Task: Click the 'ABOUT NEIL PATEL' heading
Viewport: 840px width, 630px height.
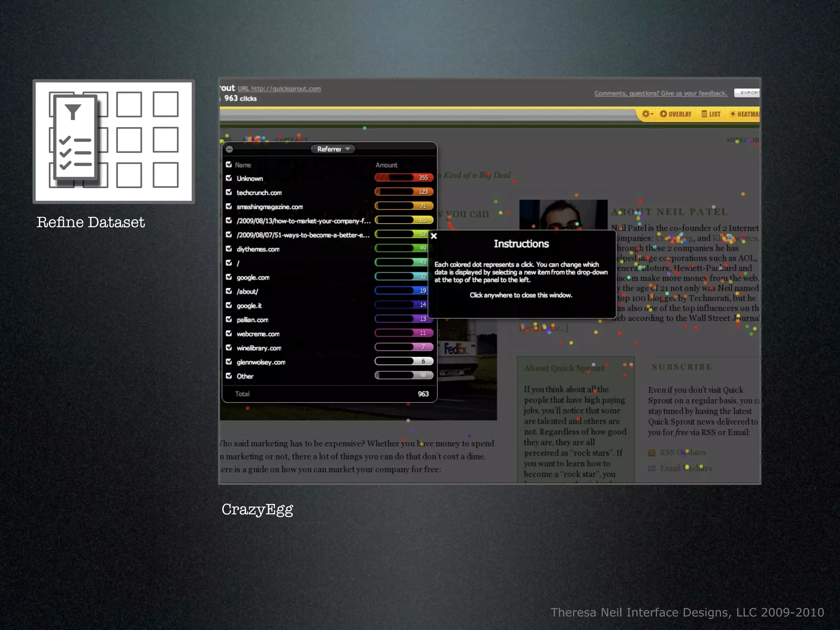Action: tap(669, 212)
